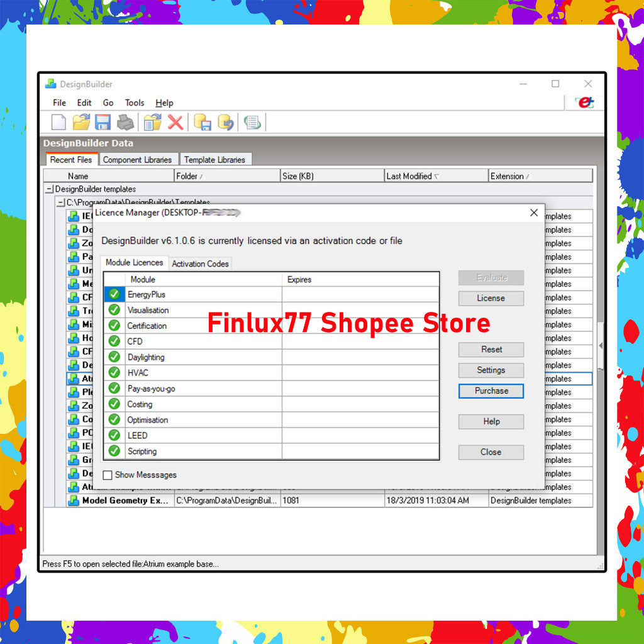
Task: Open the Tools menu
Action: (134, 103)
